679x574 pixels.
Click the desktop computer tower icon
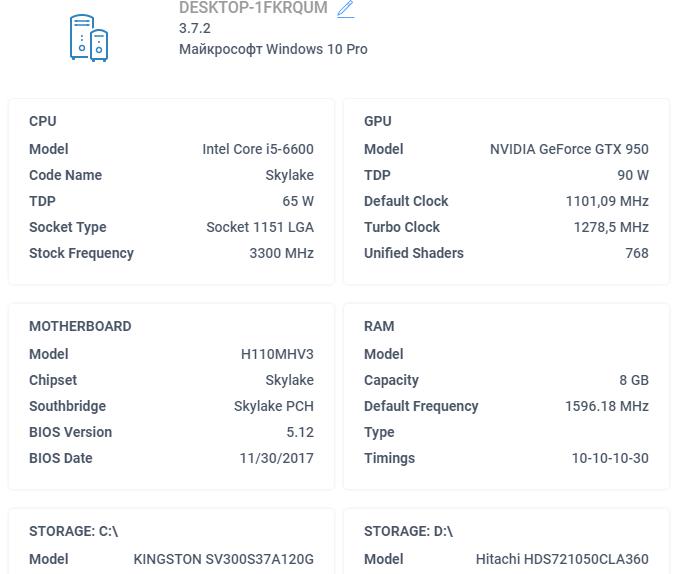coord(89,37)
